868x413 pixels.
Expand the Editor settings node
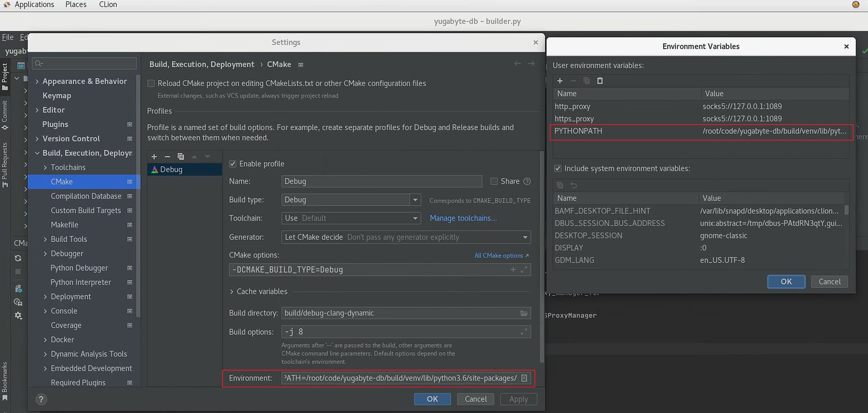[37, 110]
